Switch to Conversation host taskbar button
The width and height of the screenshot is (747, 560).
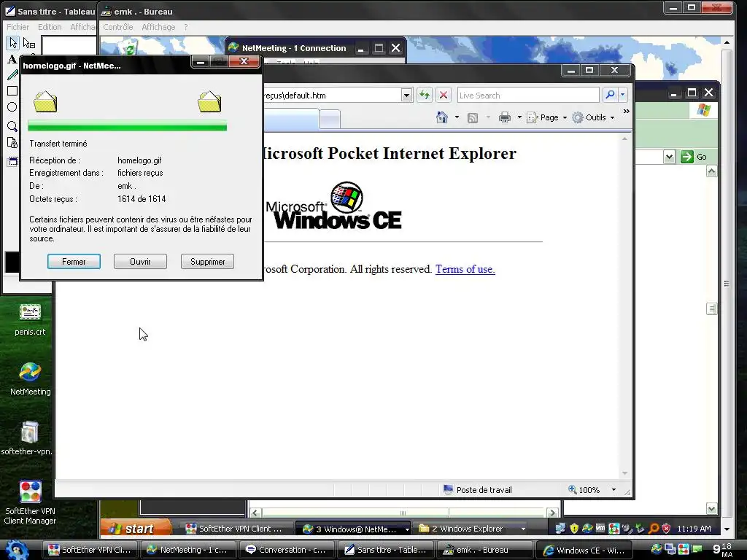click(x=287, y=550)
